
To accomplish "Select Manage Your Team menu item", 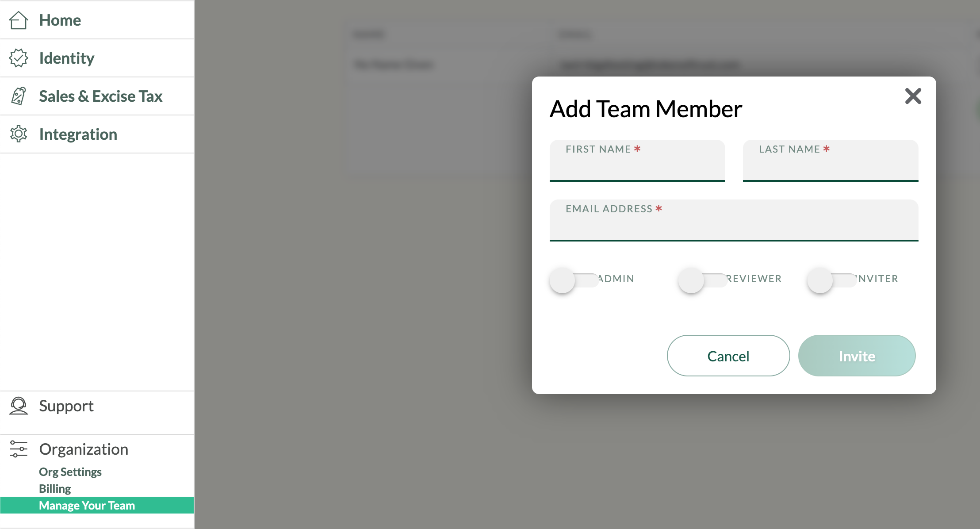I will pos(87,506).
